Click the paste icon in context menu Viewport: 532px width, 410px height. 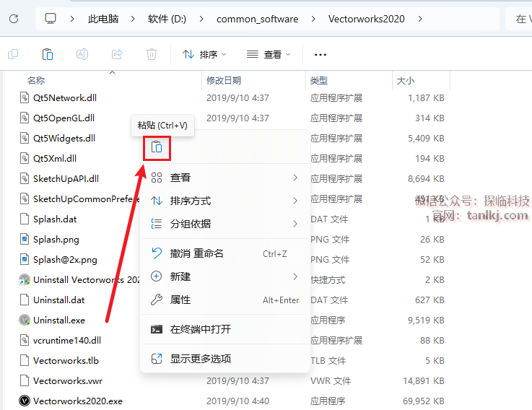[157, 147]
